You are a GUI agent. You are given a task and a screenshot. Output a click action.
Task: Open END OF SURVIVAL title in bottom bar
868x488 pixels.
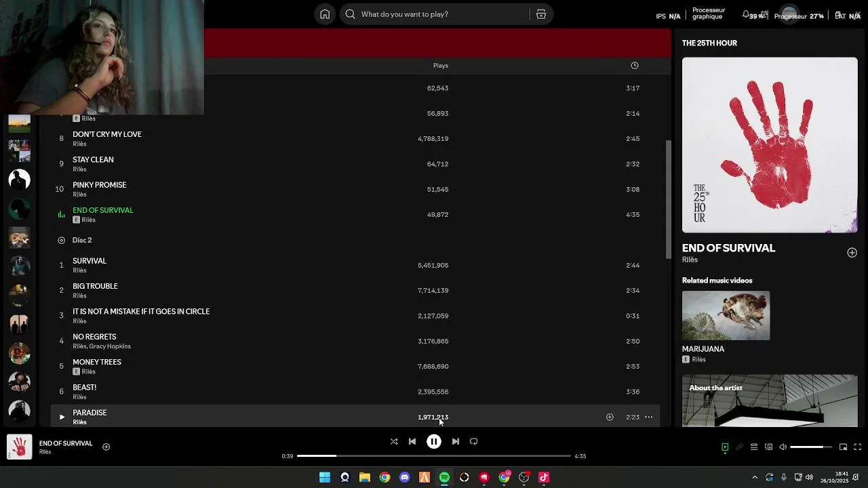click(66, 443)
